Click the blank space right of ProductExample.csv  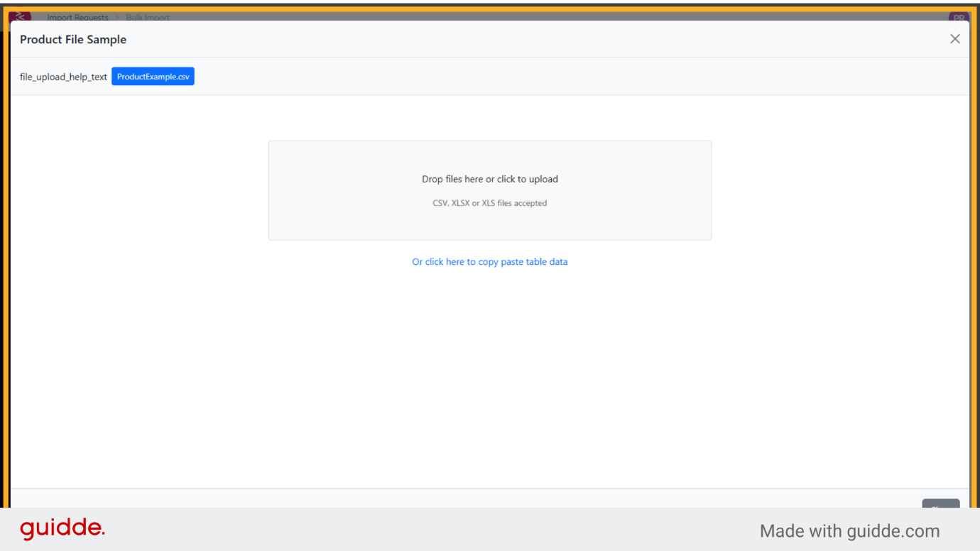568,77
